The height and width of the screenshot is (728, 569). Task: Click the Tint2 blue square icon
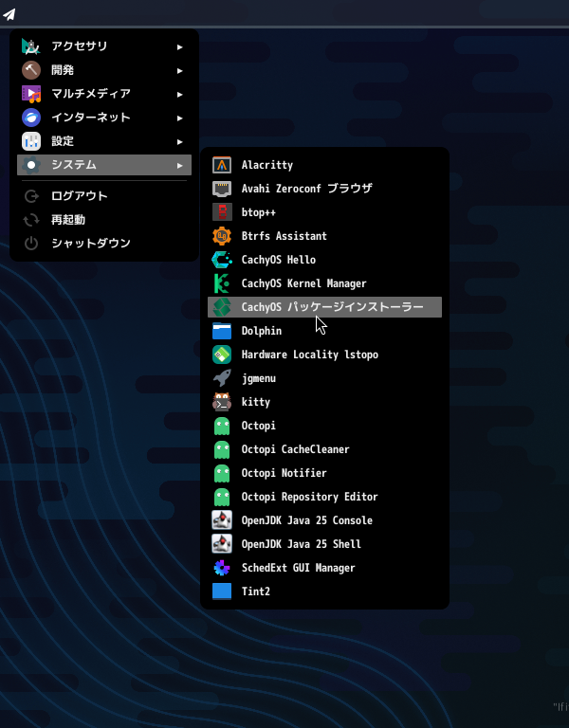(222, 591)
